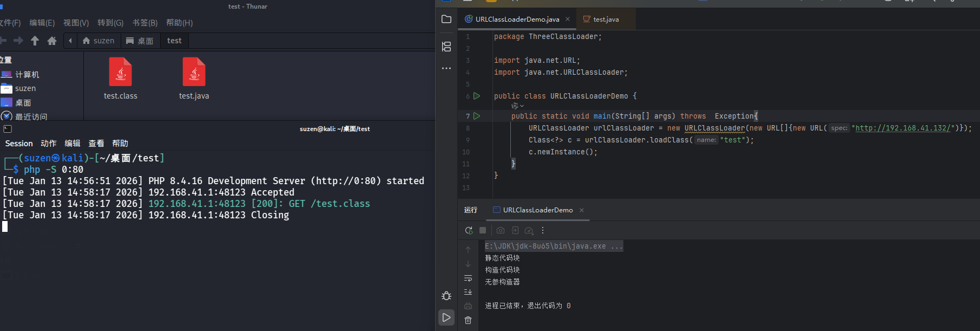Go to home folder in Thunar toolbar
Viewport: 980px width, 331px height.
tap(52, 41)
